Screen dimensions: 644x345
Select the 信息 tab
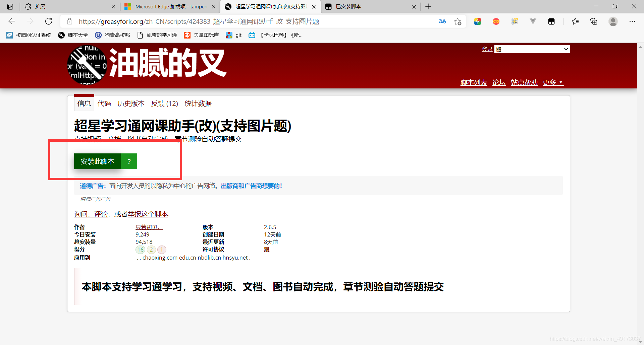click(x=84, y=103)
